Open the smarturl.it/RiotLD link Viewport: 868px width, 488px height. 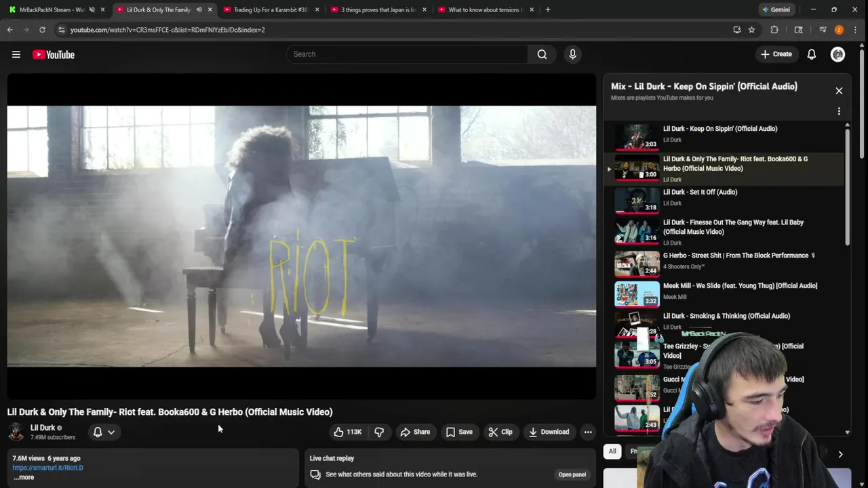pos(47,468)
